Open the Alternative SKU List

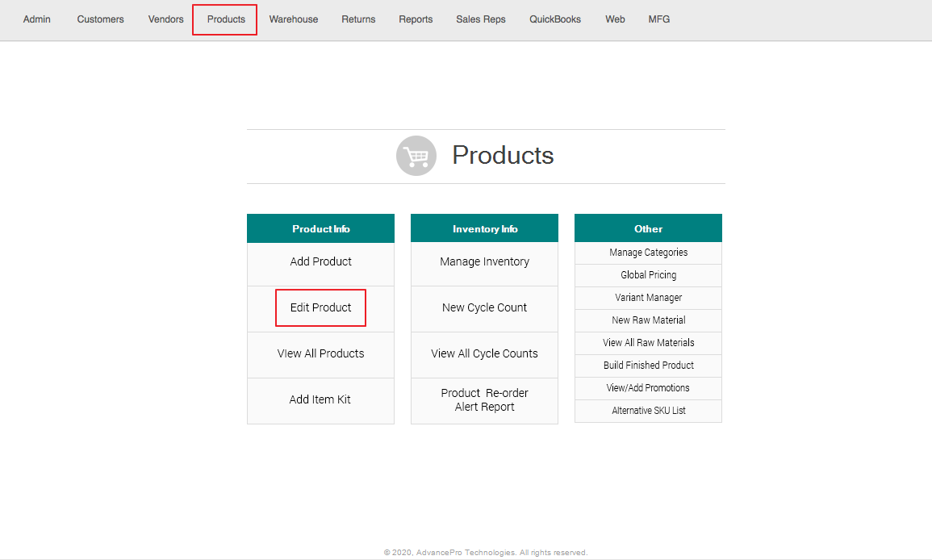(649, 411)
